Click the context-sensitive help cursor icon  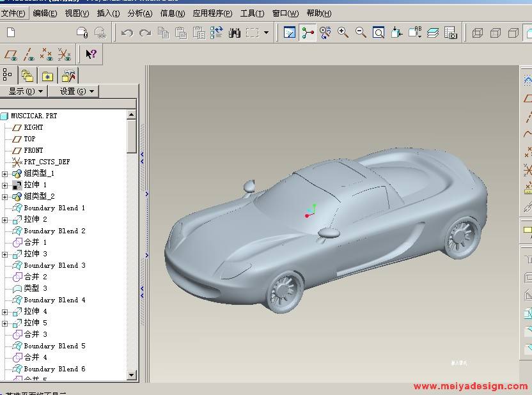91,54
